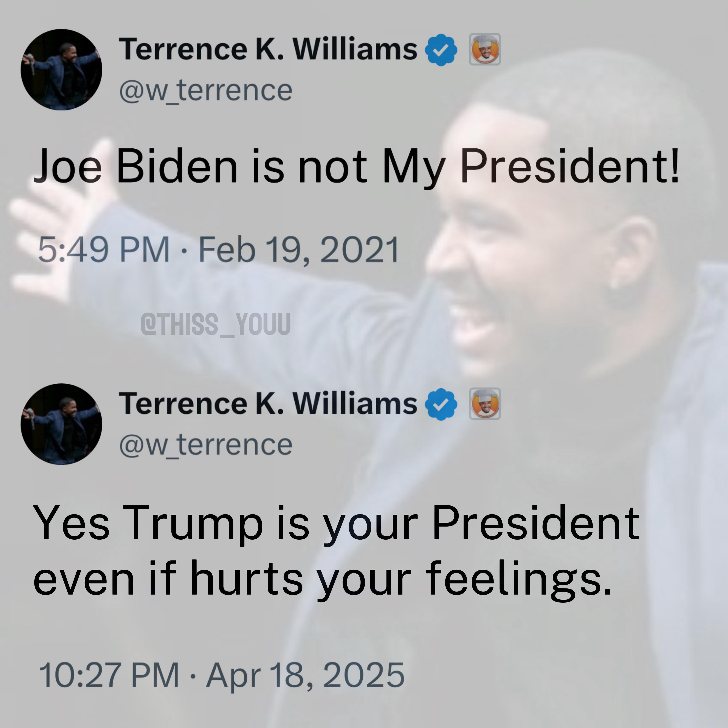Viewport: 728px width, 728px height.
Task: Click the second tweet's profile avatar
Action: (61, 424)
